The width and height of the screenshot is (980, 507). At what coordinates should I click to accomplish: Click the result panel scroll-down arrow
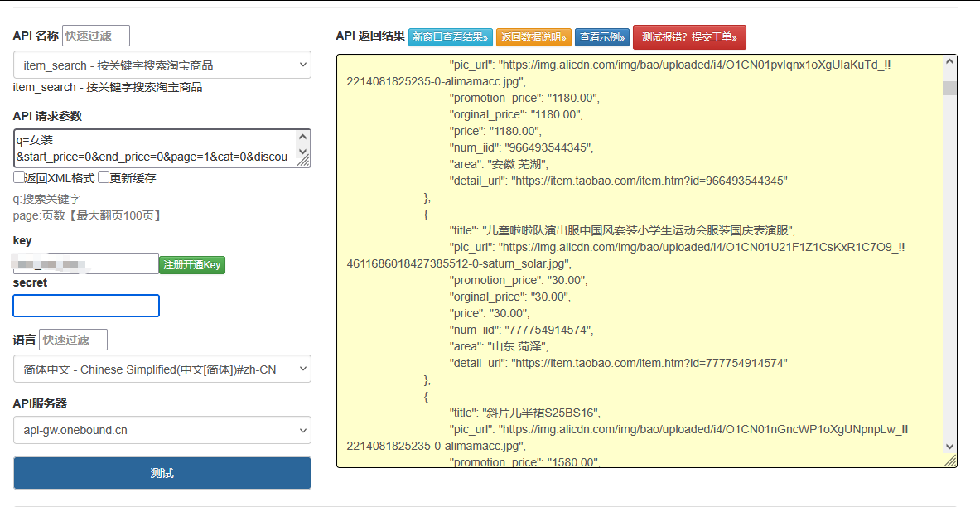(x=949, y=447)
